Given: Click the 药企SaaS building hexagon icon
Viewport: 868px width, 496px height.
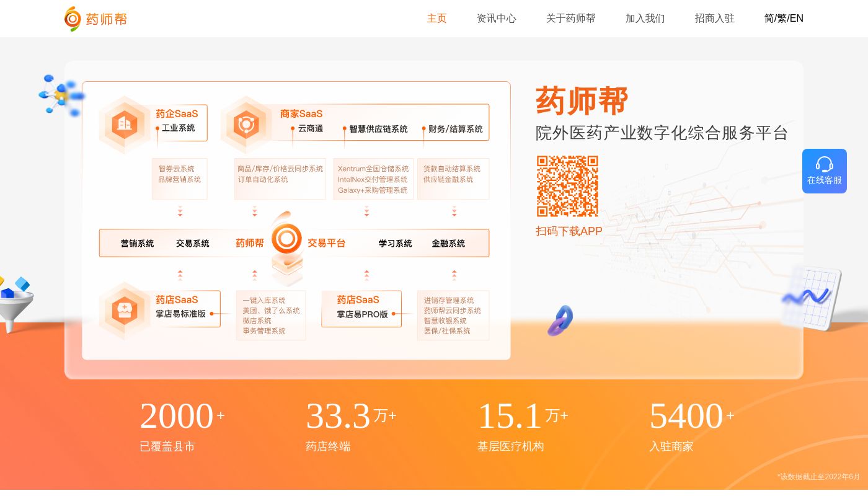Looking at the screenshot, I should pyautogui.click(x=125, y=125).
